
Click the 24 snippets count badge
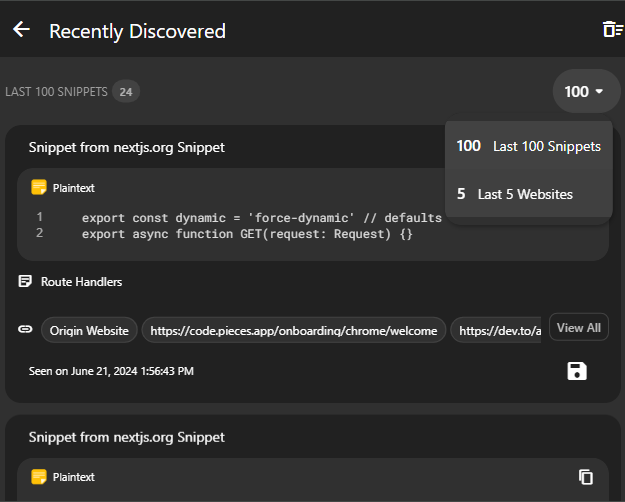pos(126,92)
